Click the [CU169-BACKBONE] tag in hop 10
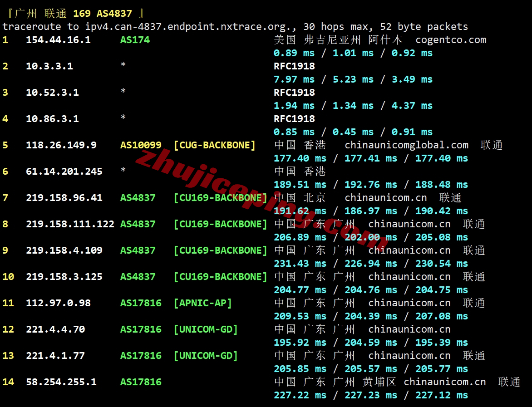Viewport: 532px width, 407px height. [x=220, y=277]
